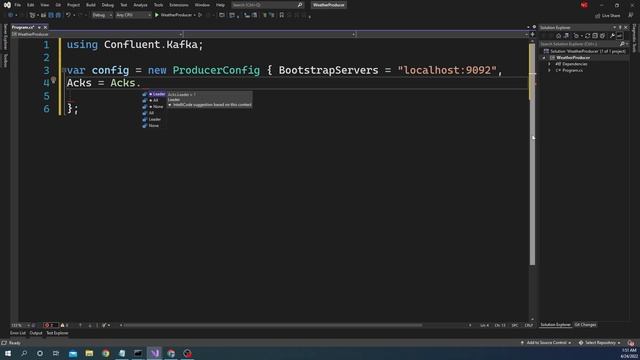Switch to the Solution Explorer bottom tab
The width and height of the screenshot is (640, 360).
point(556,325)
